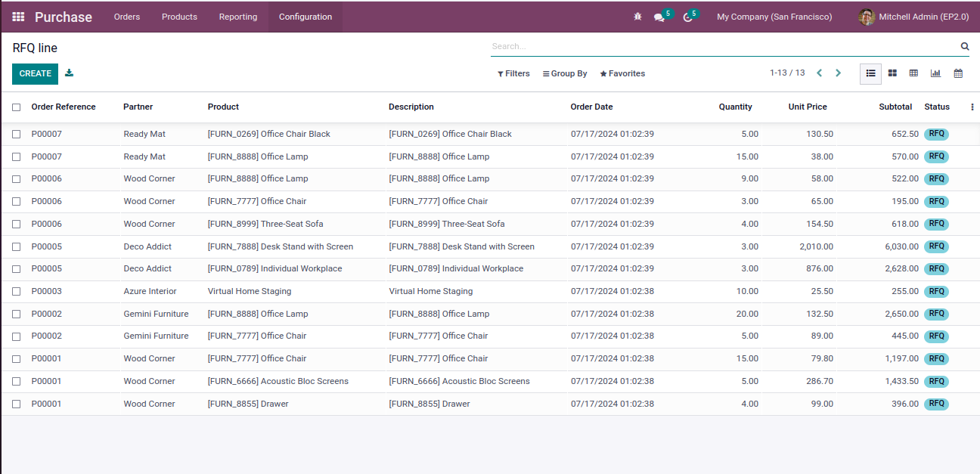Click the search magnifier icon
980x474 pixels.
point(965,46)
